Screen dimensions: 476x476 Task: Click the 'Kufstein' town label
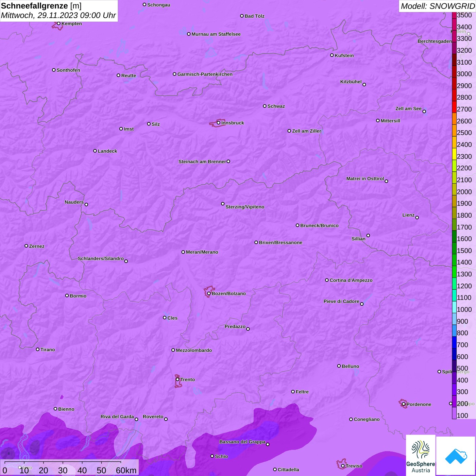(344, 55)
